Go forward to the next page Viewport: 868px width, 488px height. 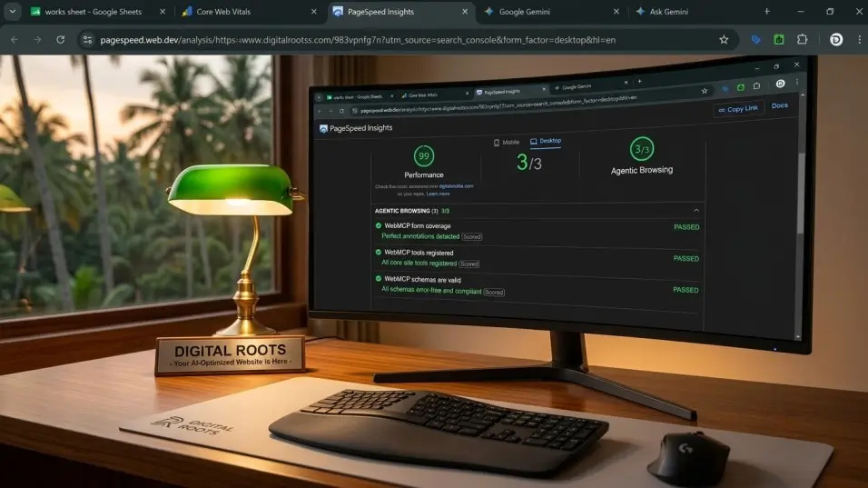pyautogui.click(x=37, y=40)
